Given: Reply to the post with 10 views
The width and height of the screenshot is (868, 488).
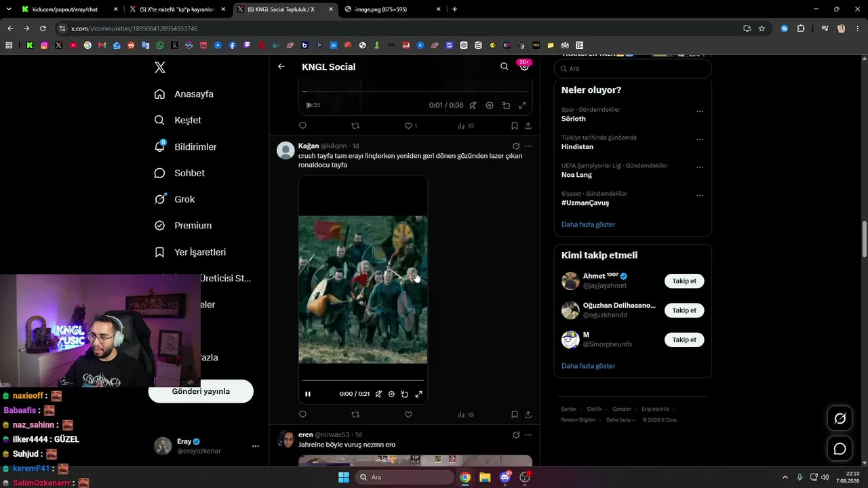Looking at the screenshot, I should click(302, 126).
